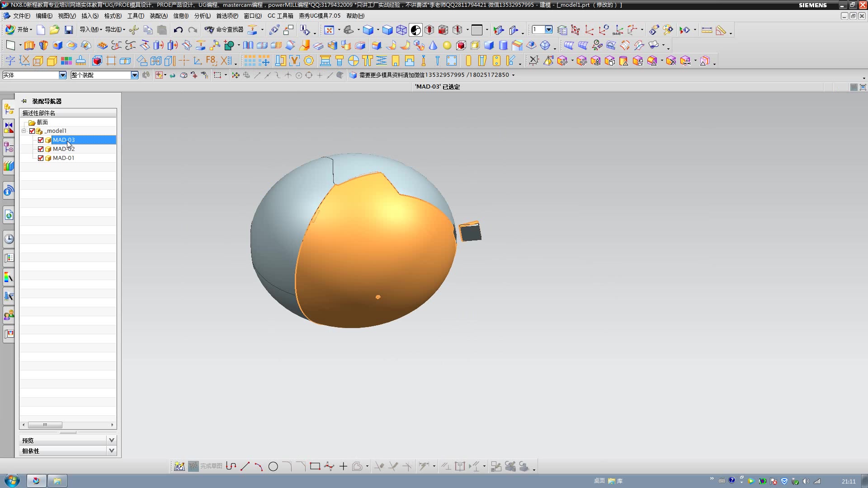Click the circle sketch tool icon
Screen dimensions: 868x488
(x=273, y=467)
